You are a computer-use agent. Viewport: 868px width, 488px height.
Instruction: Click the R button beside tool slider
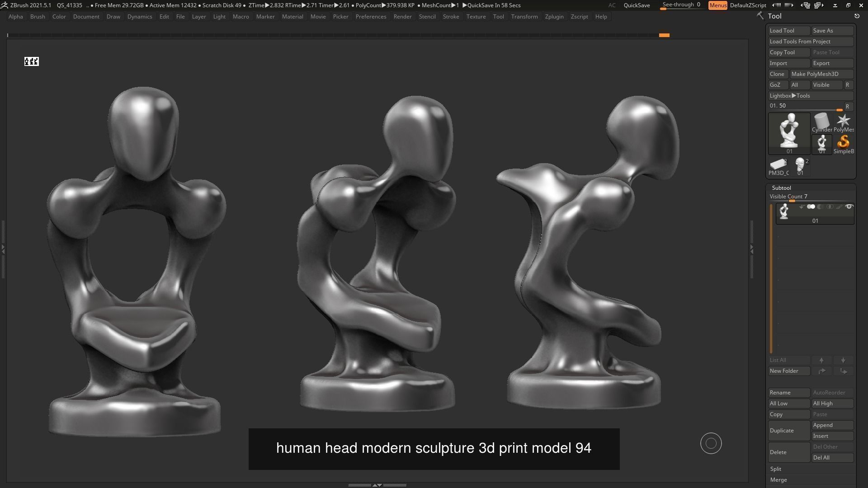point(848,107)
